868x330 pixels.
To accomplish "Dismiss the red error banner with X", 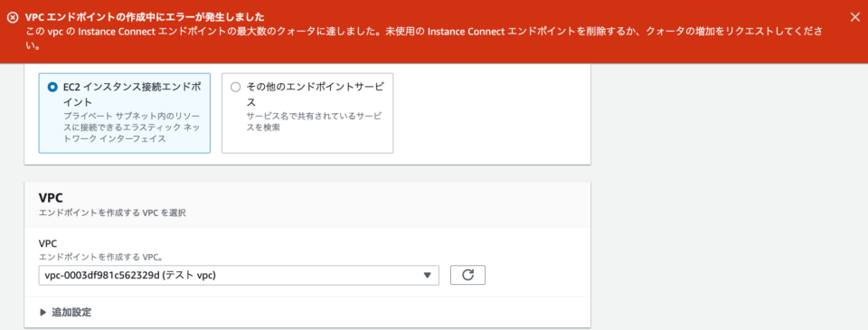I will tap(854, 17).
